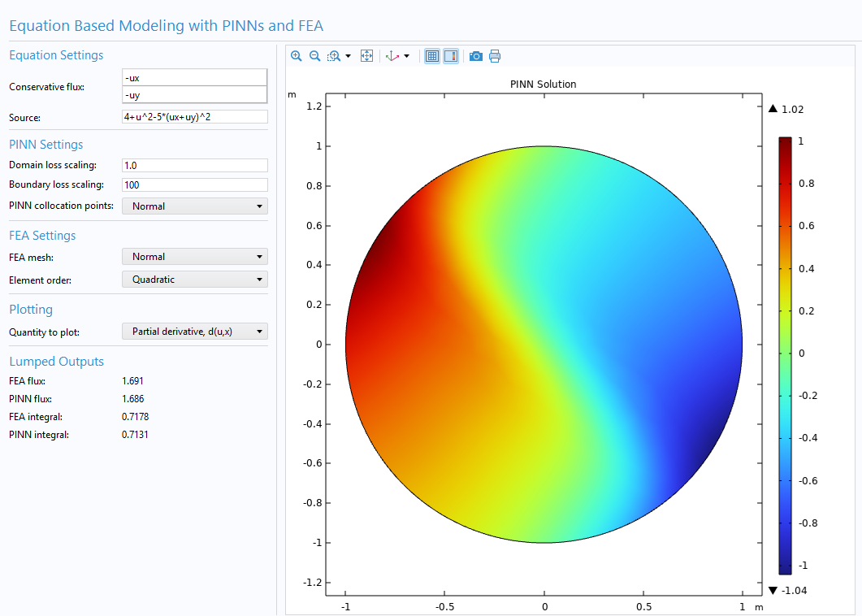Click the Zoom Out icon
Image resolution: width=862 pixels, height=616 pixels.
tap(314, 56)
